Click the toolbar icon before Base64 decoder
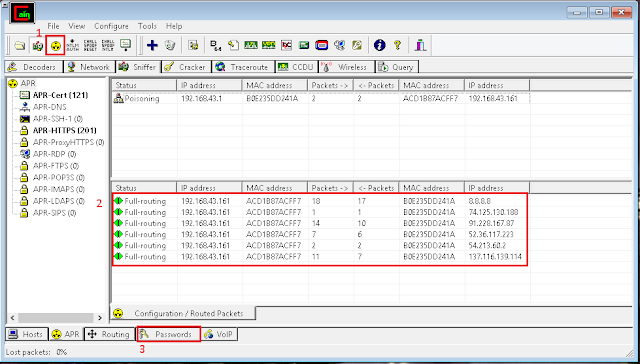The height and width of the screenshot is (364, 640). [193, 45]
